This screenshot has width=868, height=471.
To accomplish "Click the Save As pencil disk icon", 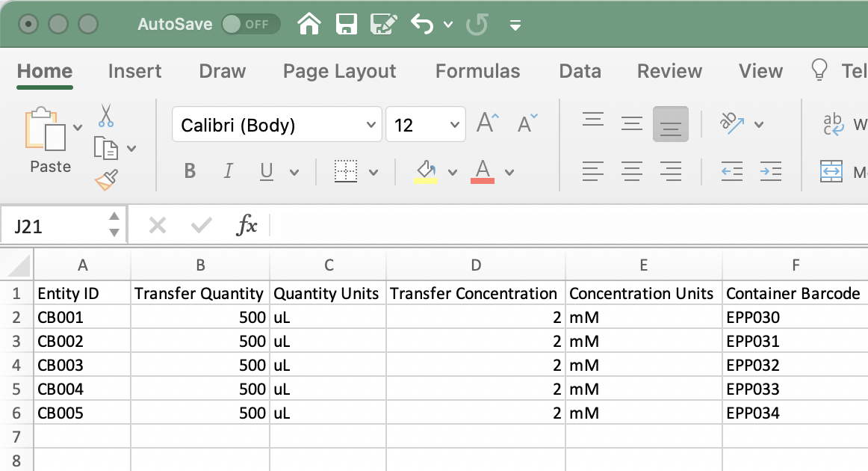I will (x=384, y=25).
